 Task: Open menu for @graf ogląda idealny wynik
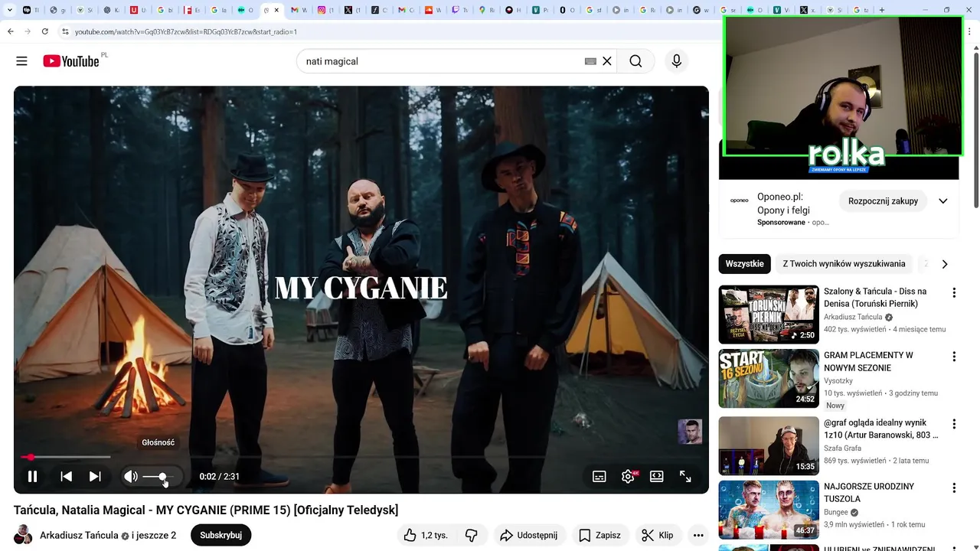[x=954, y=424]
